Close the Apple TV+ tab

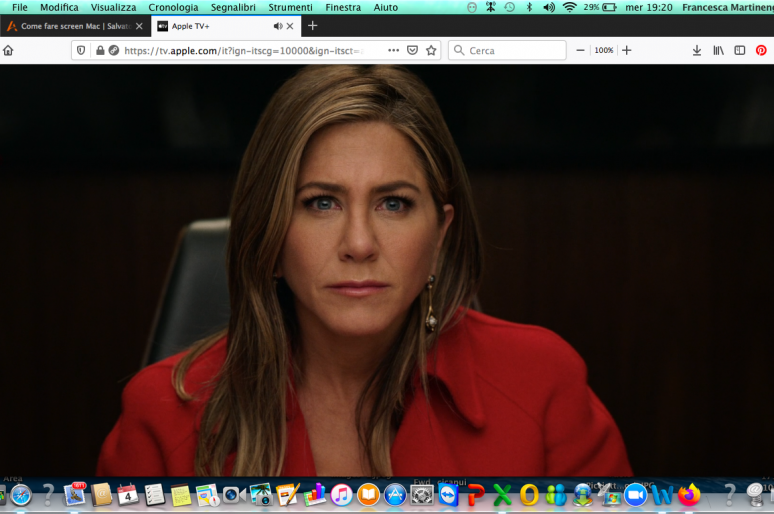tap(290, 26)
